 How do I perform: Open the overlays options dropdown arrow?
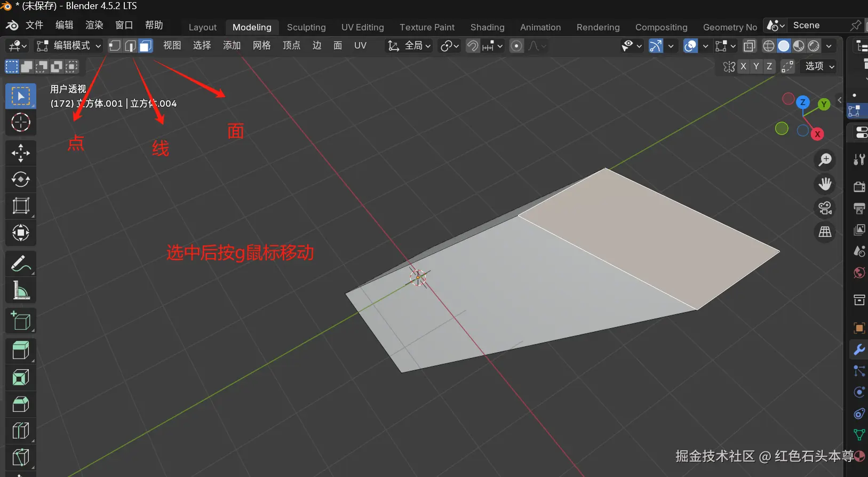pos(705,46)
